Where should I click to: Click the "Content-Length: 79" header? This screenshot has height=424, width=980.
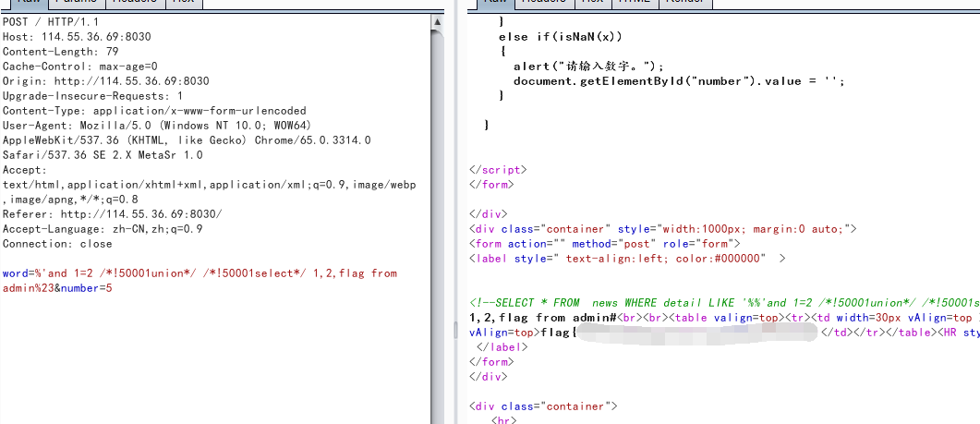coord(61,52)
